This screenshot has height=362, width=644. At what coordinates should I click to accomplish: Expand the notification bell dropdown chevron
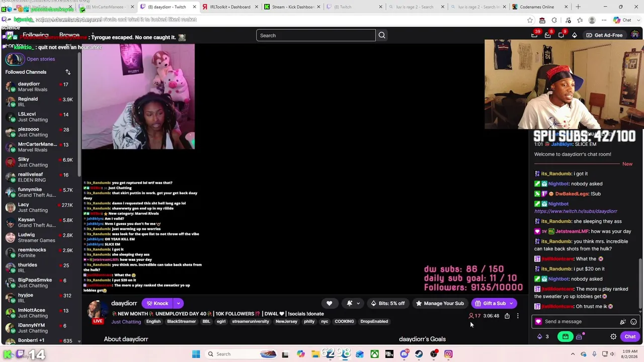(x=358, y=303)
